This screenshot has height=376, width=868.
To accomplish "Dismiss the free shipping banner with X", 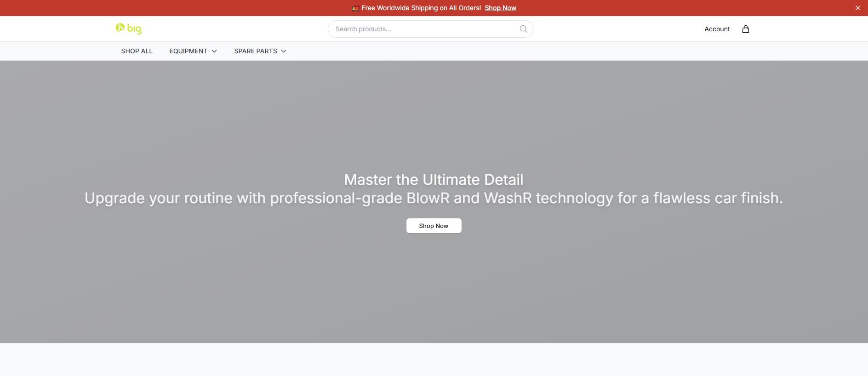I will [858, 8].
